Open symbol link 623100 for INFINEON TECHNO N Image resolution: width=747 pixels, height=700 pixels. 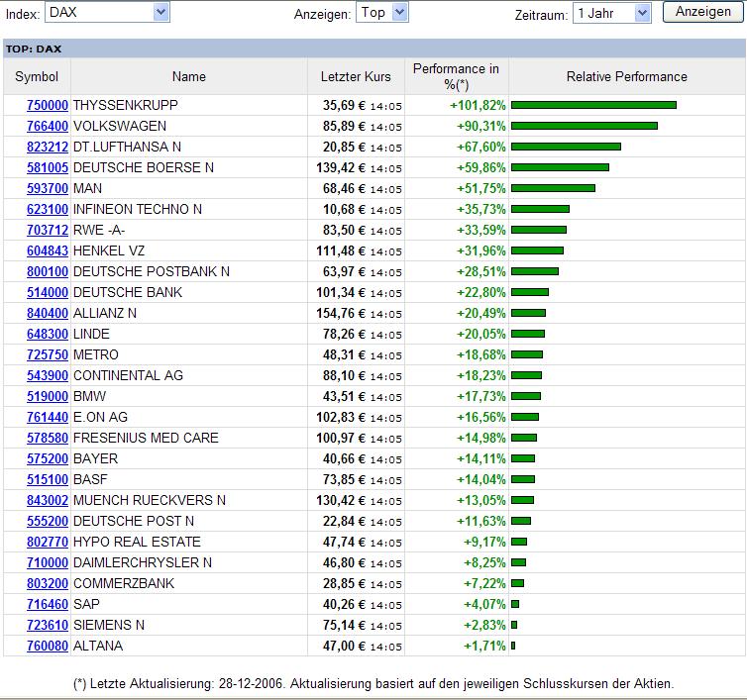48,209
